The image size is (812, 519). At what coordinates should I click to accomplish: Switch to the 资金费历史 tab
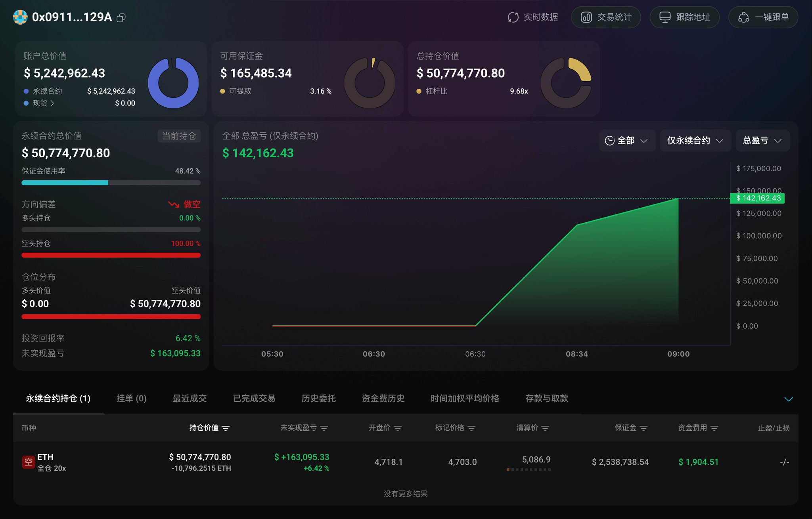tap(383, 399)
